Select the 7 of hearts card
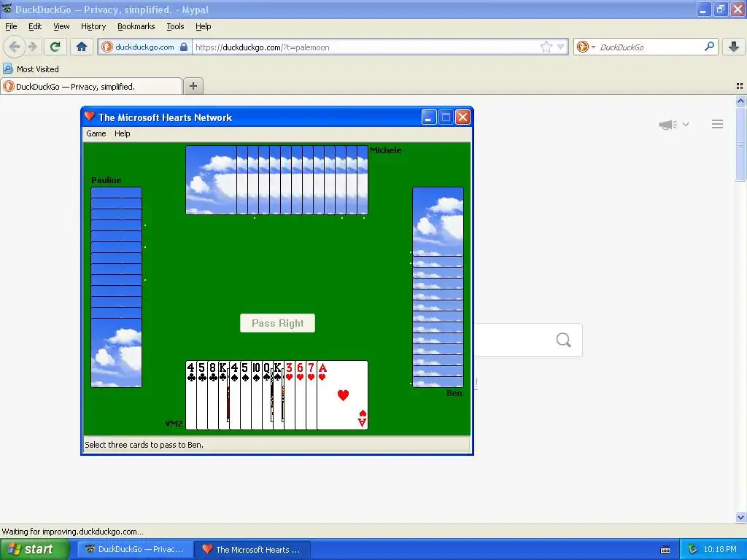 [x=311, y=395]
